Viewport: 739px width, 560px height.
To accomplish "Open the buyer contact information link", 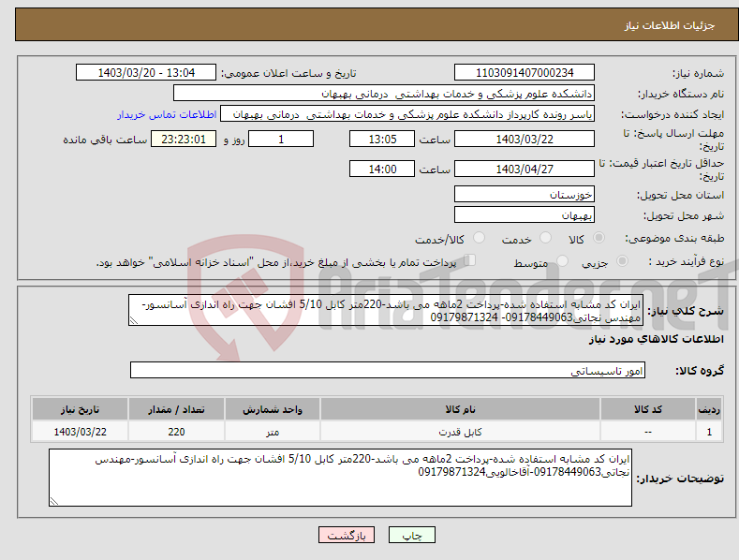I will (x=167, y=114).
